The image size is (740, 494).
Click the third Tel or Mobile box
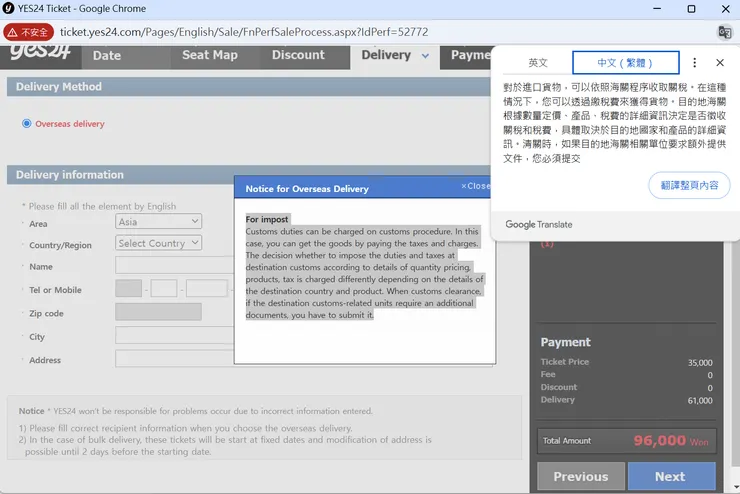click(207, 288)
